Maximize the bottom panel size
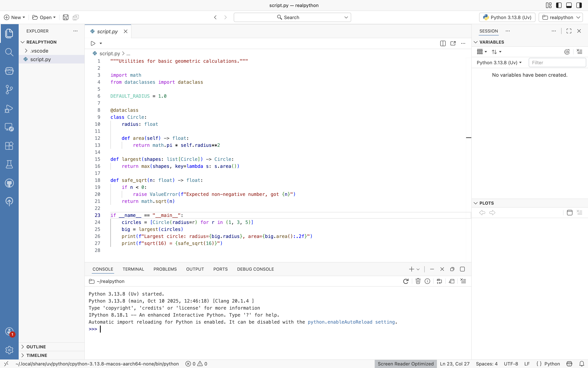Viewport: 588px width, 368px height. pyautogui.click(x=462, y=269)
